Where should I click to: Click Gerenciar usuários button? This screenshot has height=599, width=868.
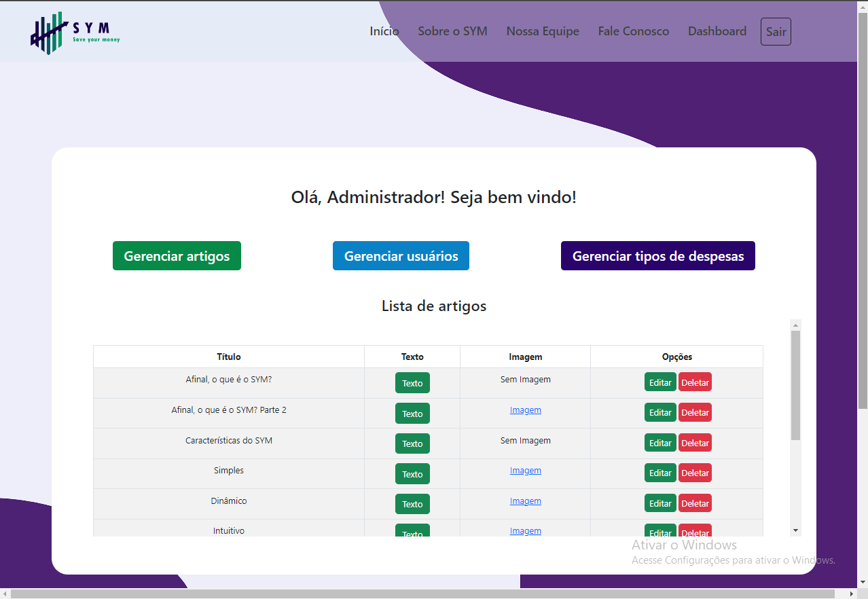(x=401, y=256)
